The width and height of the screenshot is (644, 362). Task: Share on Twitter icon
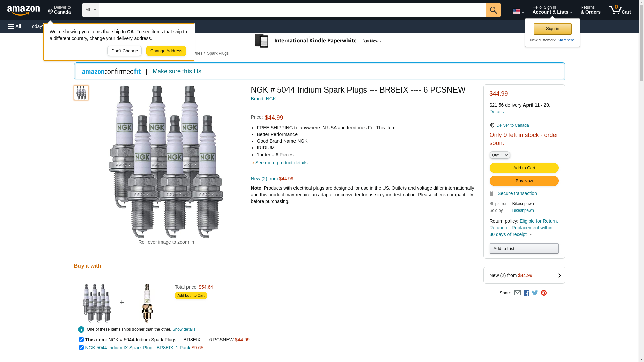[x=535, y=293]
